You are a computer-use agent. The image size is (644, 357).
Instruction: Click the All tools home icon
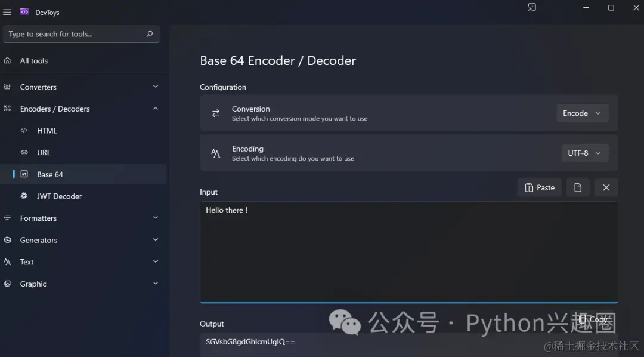(x=7, y=60)
